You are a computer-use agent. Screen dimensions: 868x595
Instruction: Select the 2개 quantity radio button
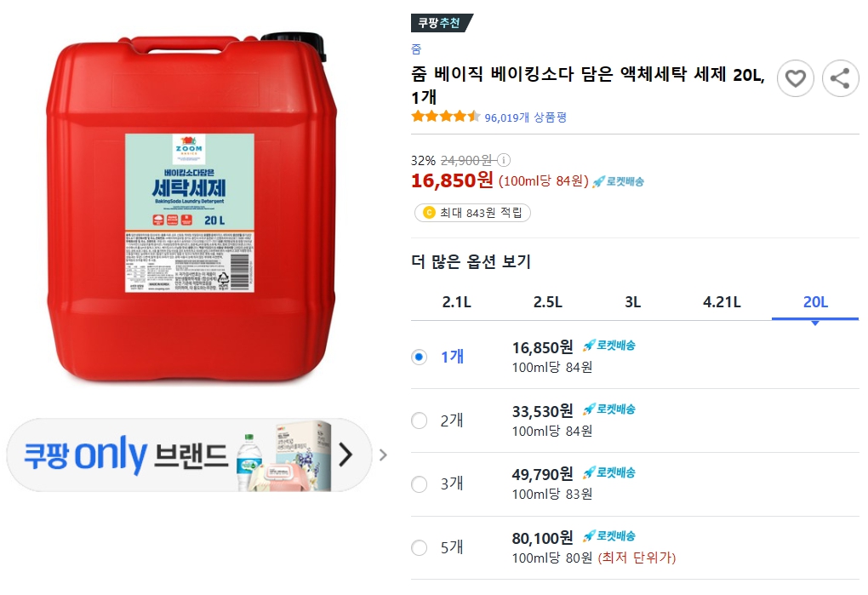(419, 421)
